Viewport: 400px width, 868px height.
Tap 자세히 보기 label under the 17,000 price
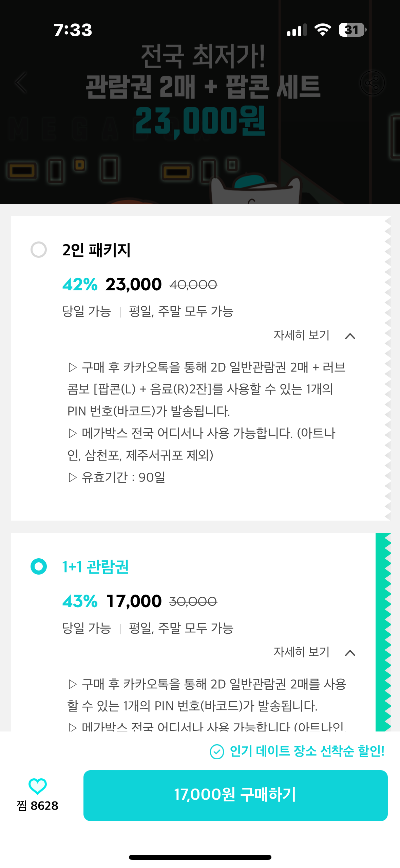pos(302,652)
